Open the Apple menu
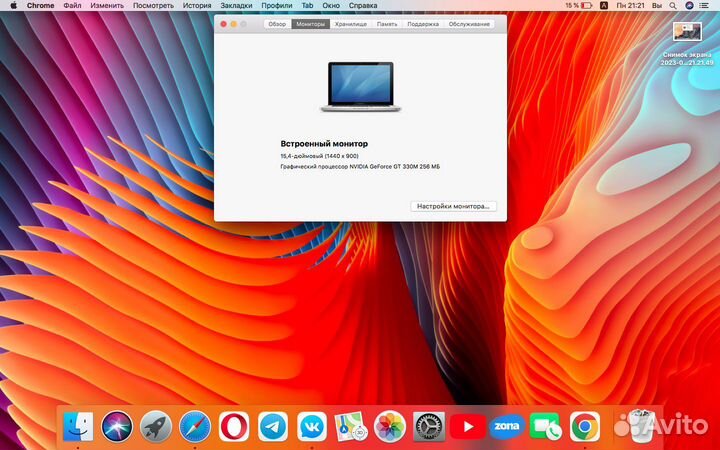Viewport: 720px width, 450px height. 13,6
